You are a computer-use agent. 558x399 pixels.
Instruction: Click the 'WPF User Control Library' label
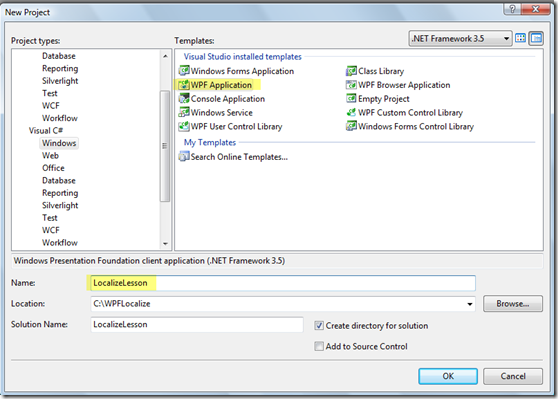(x=237, y=126)
